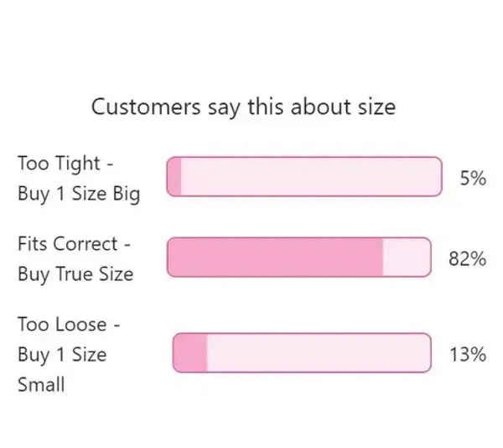Click the dark pink filled part of the Too Loose bar

click(x=190, y=353)
